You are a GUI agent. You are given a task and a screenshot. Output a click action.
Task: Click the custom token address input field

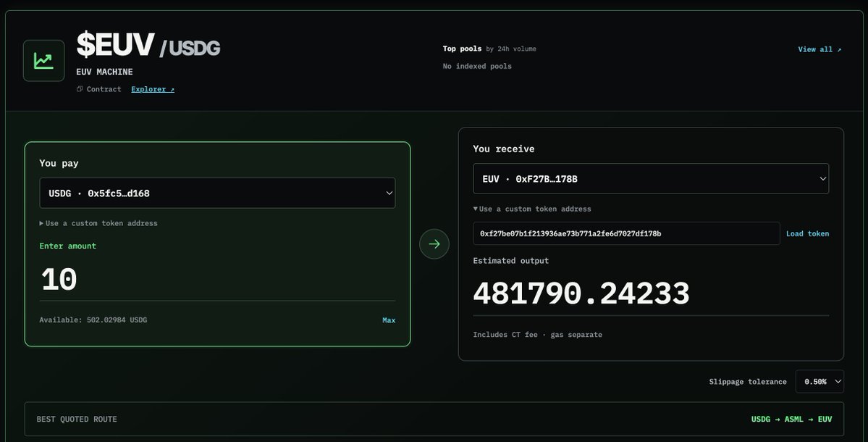point(627,234)
